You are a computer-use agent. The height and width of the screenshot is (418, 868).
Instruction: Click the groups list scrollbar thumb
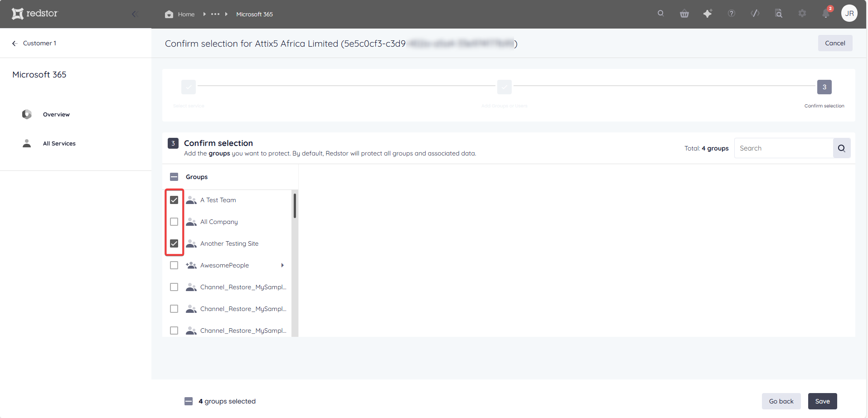[295, 206]
